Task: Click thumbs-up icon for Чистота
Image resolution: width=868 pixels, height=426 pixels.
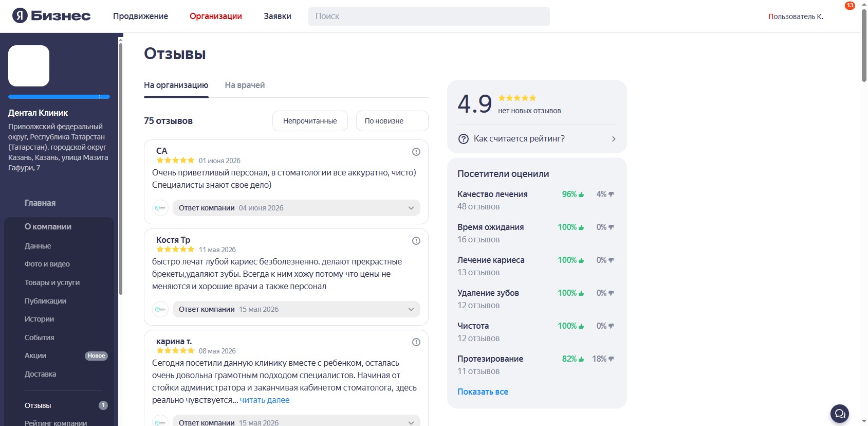Action: tap(581, 326)
